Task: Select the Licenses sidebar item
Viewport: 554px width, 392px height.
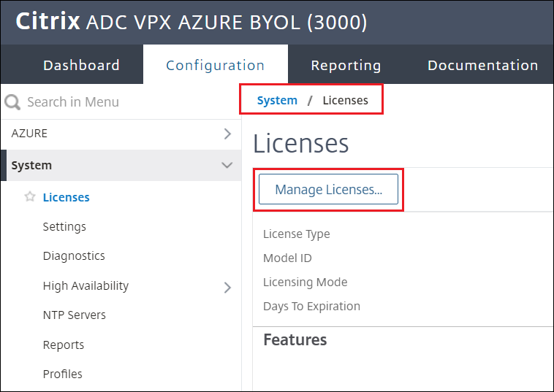Action: coord(67,197)
